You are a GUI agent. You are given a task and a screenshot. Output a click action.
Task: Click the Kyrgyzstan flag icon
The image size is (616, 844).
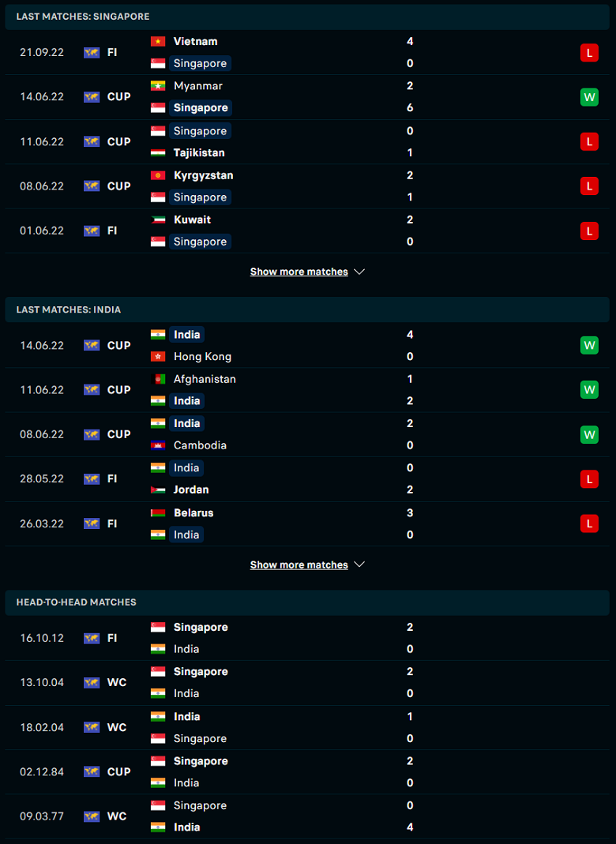point(158,175)
